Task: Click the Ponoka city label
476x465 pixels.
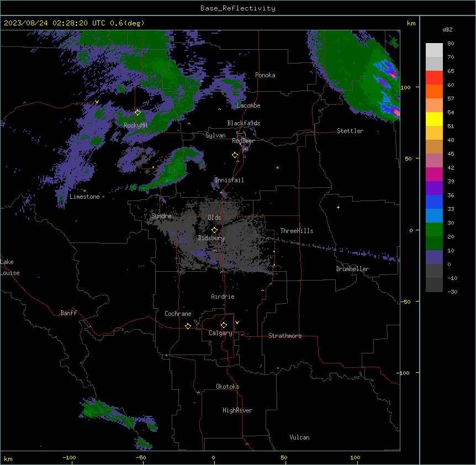Action: [265, 75]
